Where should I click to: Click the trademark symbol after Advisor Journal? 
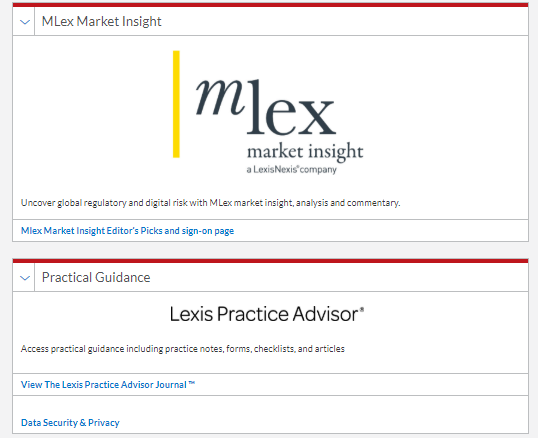pos(191,383)
